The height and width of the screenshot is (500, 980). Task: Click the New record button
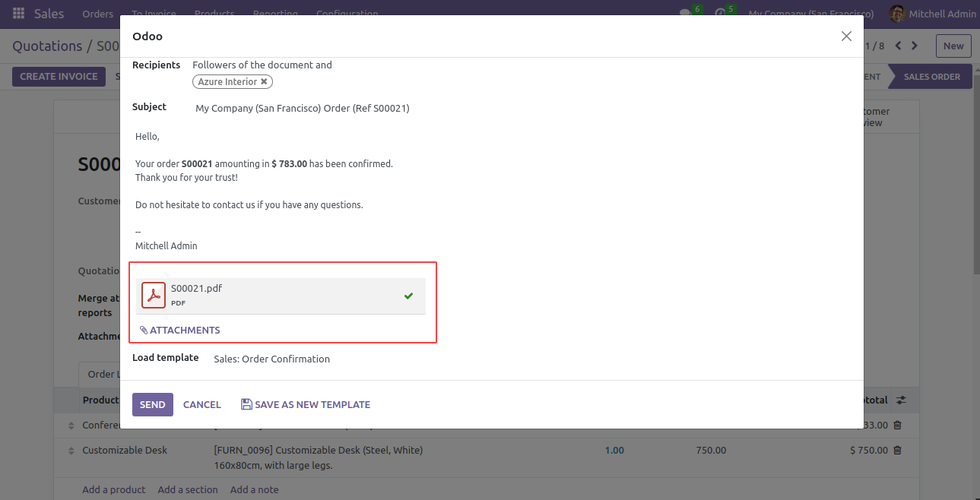(953, 46)
